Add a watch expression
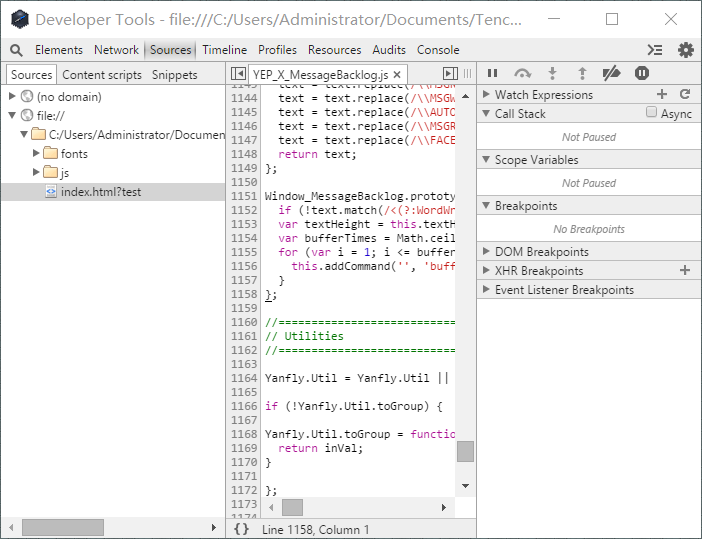The image size is (702, 539). click(x=662, y=94)
